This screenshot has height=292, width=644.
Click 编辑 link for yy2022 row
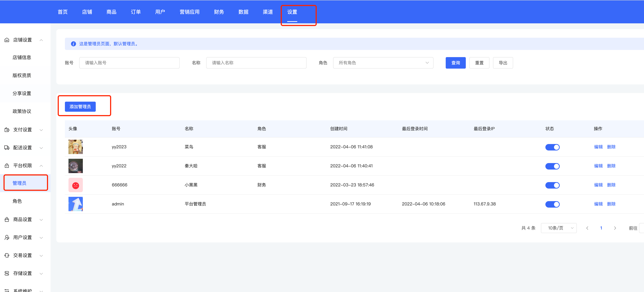[x=598, y=166]
